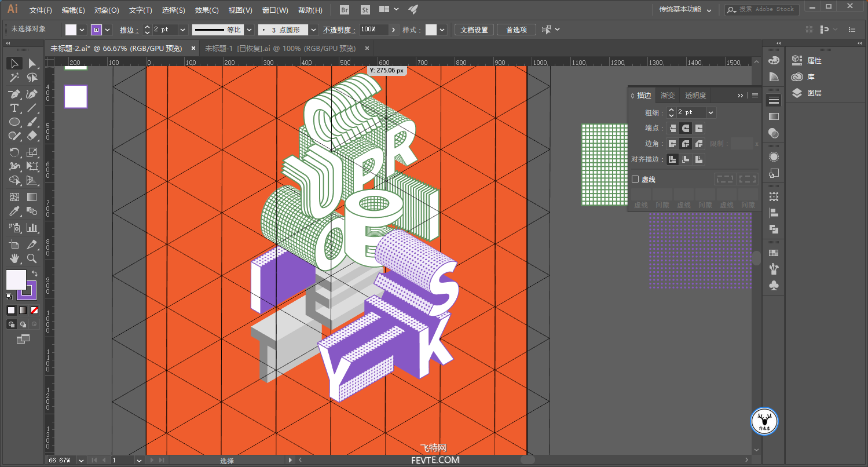
Task: Open the Color Guide panel icon
Action: (774, 76)
